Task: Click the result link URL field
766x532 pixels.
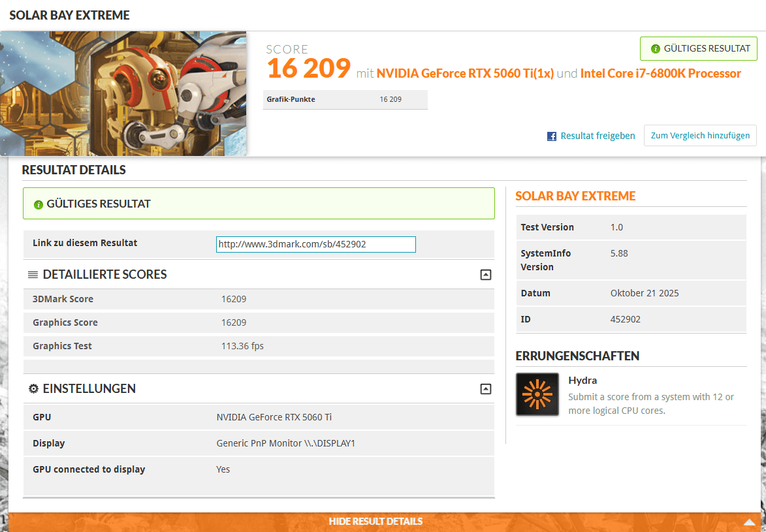Action: [315, 244]
